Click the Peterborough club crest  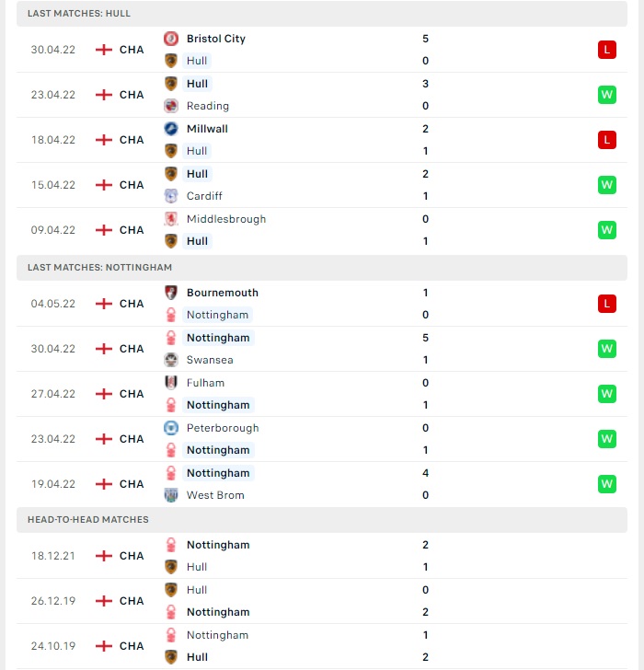click(x=171, y=428)
